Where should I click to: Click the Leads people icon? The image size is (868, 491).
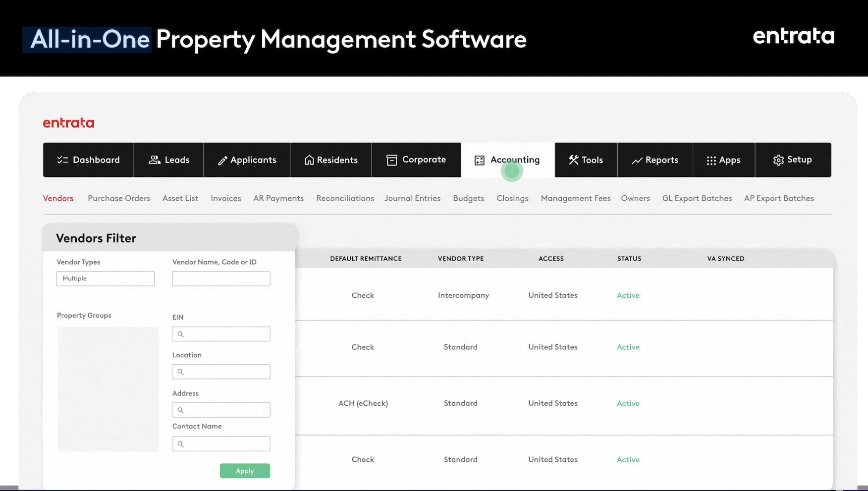click(154, 160)
